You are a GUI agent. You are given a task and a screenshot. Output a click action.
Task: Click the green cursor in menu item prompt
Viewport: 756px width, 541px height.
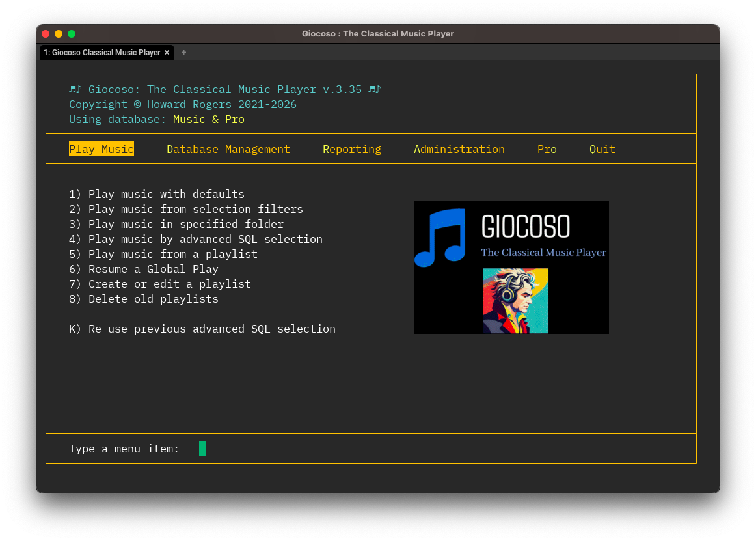202,448
